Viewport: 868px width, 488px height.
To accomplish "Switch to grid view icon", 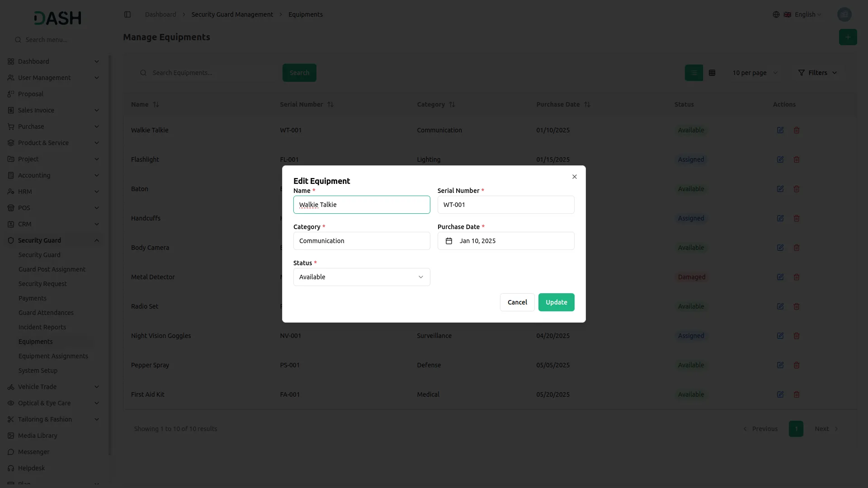I will tap(712, 73).
